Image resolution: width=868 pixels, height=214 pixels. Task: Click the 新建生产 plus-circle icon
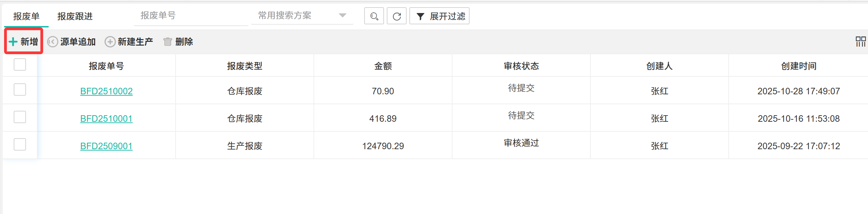tap(110, 42)
